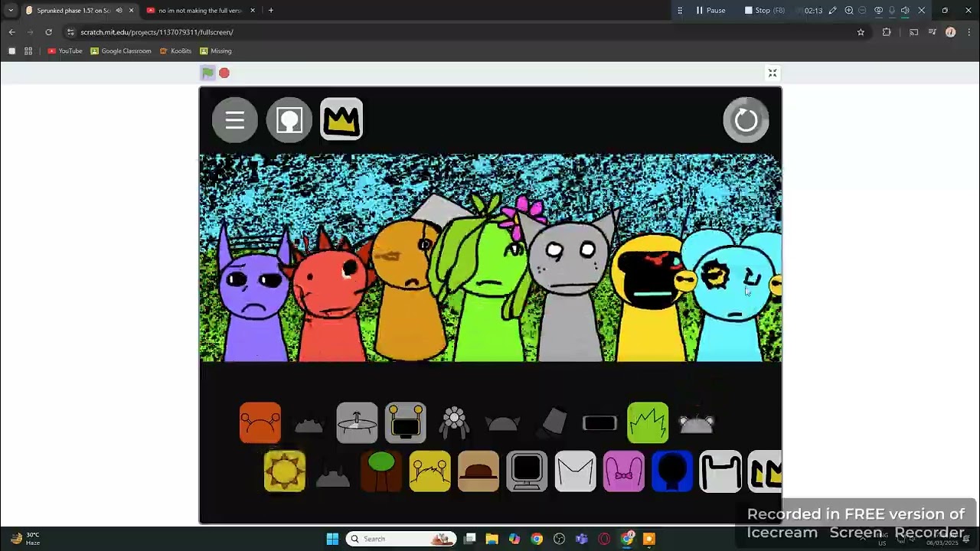The width and height of the screenshot is (980, 551).
Task: Go back to the previous page
Action: (x=11, y=32)
